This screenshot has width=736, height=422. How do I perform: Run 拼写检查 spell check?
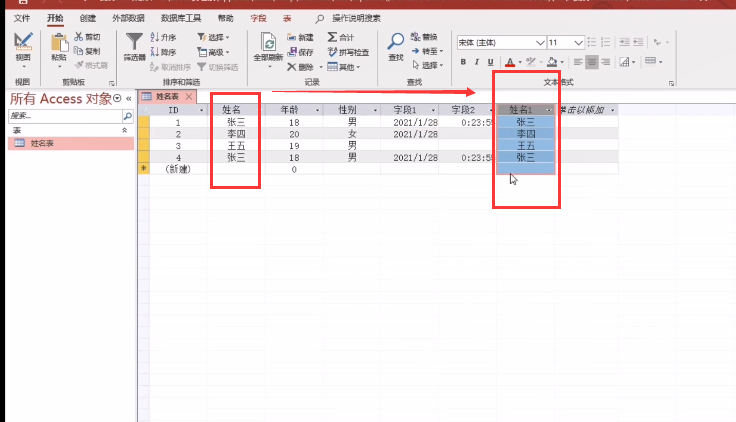[348, 52]
